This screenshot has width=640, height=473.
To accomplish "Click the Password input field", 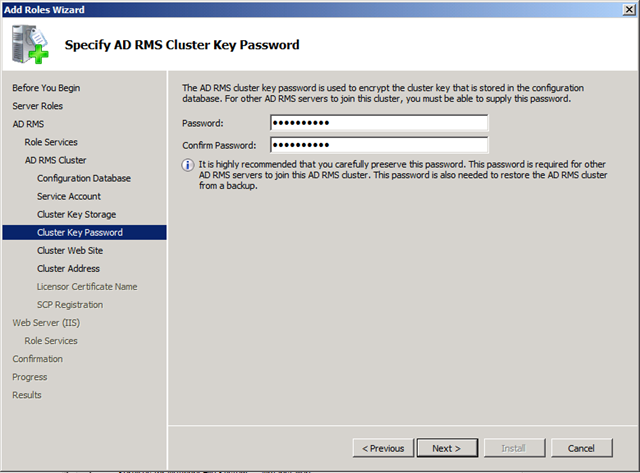I will point(379,123).
